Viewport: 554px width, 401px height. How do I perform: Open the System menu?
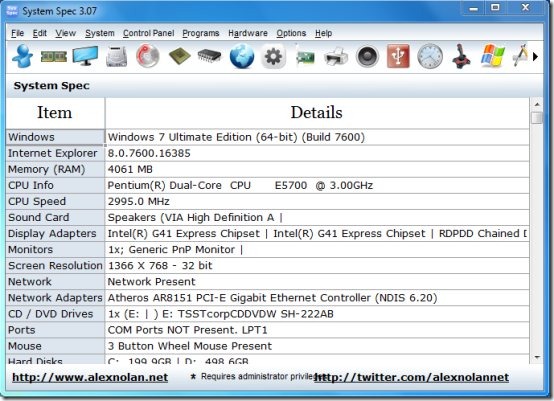[100, 33]
